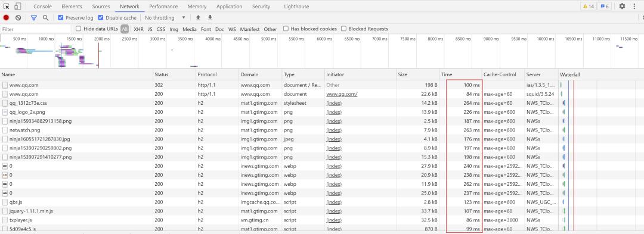Filter requests by Media
The height and width of the screenshot is (234, 644).
click(x=190, y=29)
